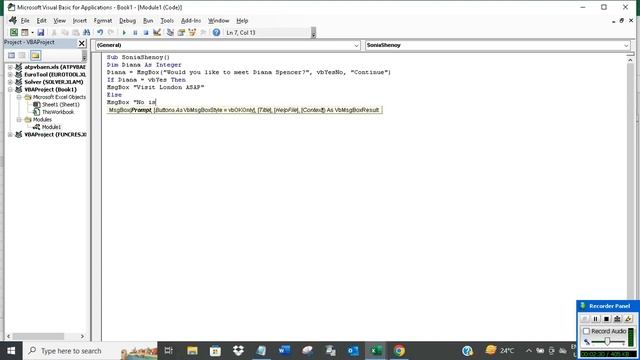Expand Solver (SOLVER.XLAM) project node
The height and width of the screenshot is (360, 640).
click(x=10, y=82)
